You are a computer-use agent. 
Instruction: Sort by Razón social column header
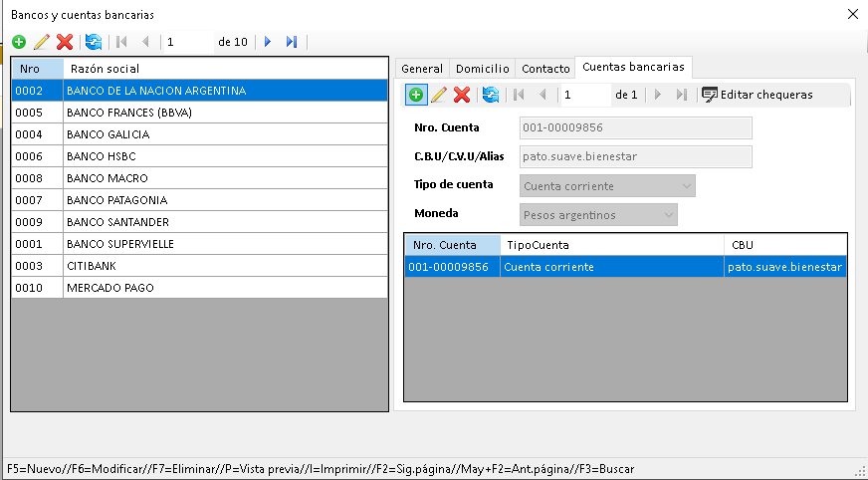tap(225, 69)
